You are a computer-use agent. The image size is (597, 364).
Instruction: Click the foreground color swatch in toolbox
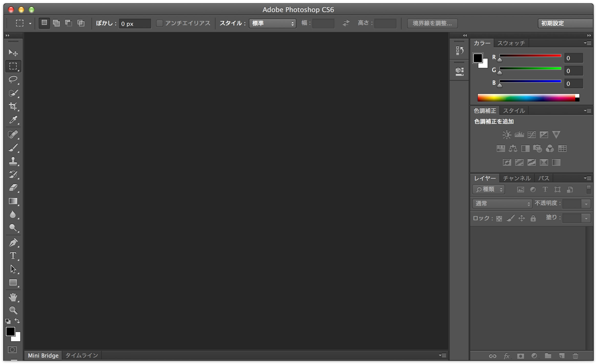[11, 331]
